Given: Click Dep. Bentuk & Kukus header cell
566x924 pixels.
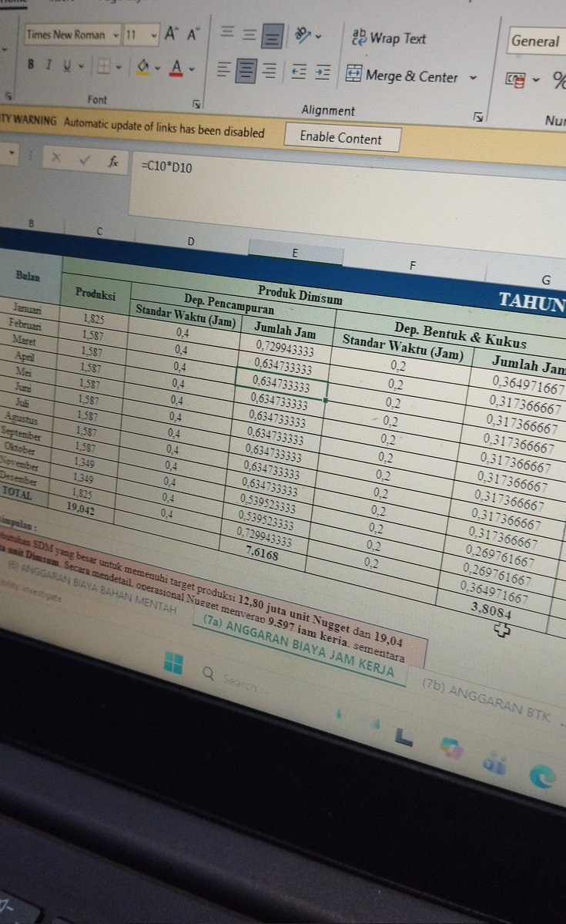Looking at the screenshot, I should tap(460, 334).
